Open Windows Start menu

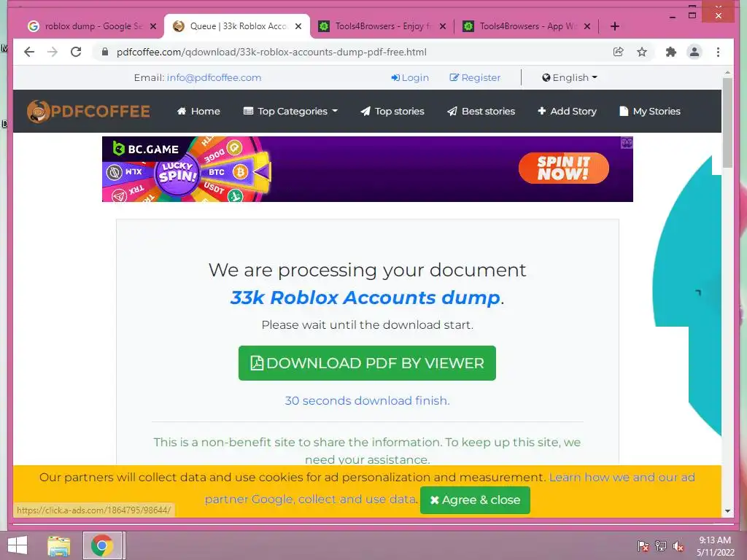pyautogui.click(x=18, y=545)
